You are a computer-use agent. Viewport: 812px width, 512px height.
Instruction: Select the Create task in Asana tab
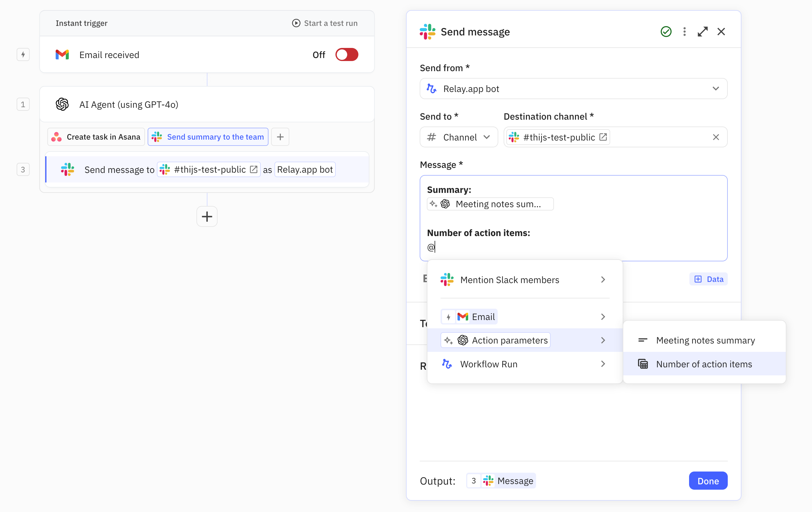click(96, 137)
